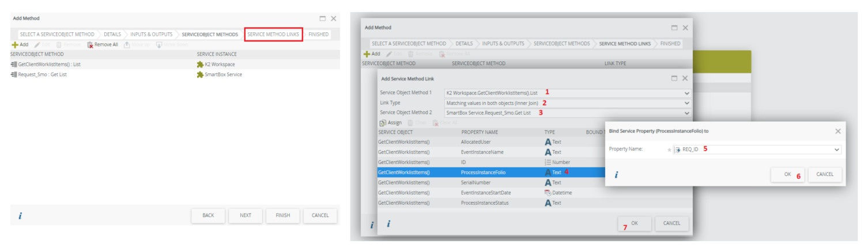
Task: Go to the highlighted Service Method Links step
Action: [x=273, y=35]
